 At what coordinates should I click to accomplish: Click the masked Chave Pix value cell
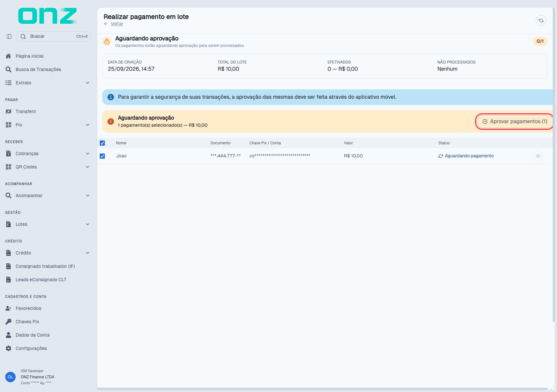pos(280,156)
